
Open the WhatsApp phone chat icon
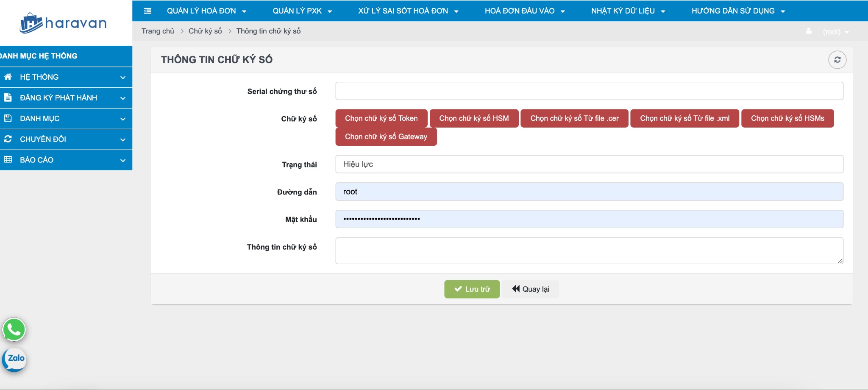[14, 329]
